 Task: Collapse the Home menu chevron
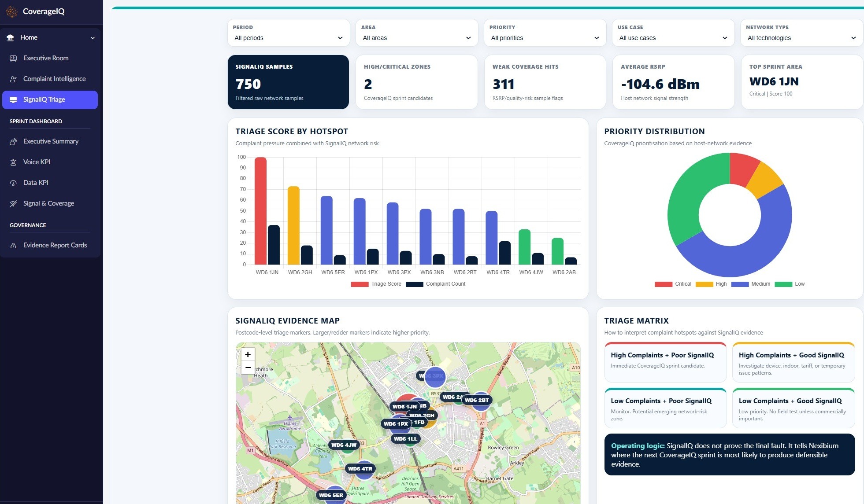[93, 38]
